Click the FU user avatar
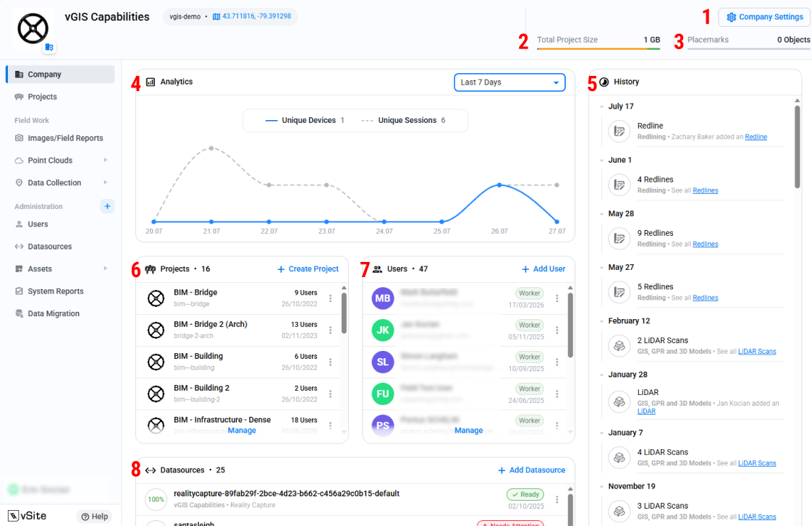812x526 pixels. tap(383, 394)
